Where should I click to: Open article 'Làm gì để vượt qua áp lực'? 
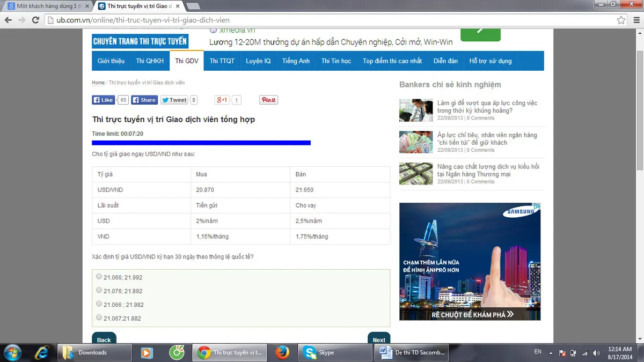(x=487, y=107)
